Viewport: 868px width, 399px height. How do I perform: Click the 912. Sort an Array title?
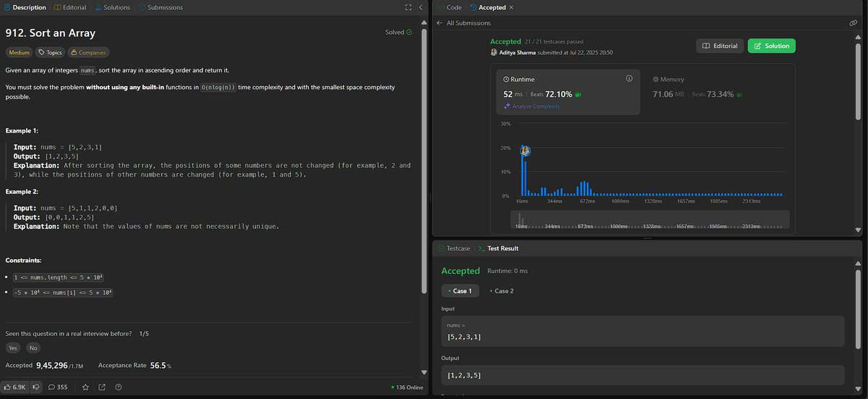51,33
